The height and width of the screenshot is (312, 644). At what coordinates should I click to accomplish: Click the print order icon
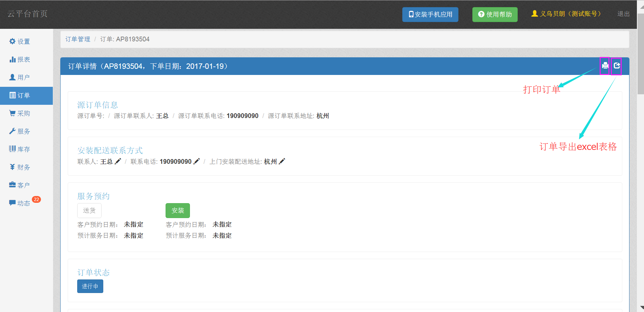tap(605, 65)
